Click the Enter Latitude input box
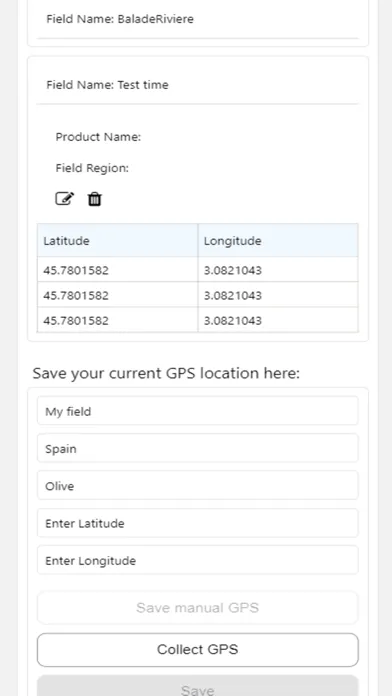This screenshot has height=696, width=392. [198, 523]
